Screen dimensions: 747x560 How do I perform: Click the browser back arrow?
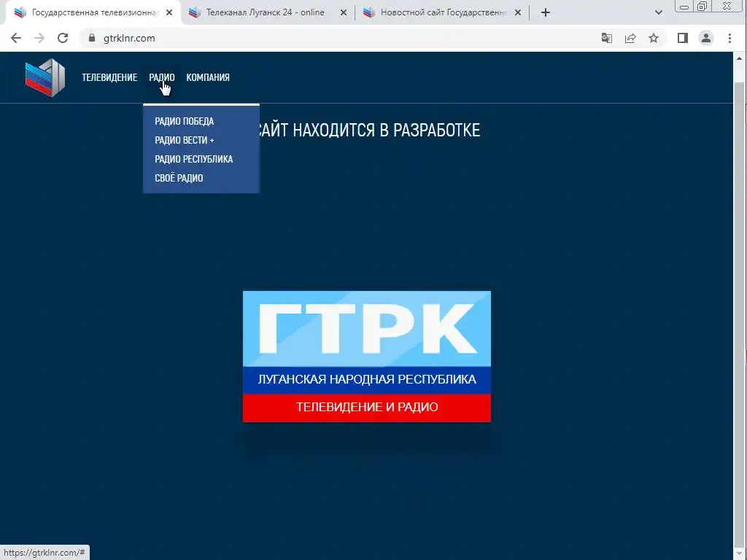pos(16,38)
